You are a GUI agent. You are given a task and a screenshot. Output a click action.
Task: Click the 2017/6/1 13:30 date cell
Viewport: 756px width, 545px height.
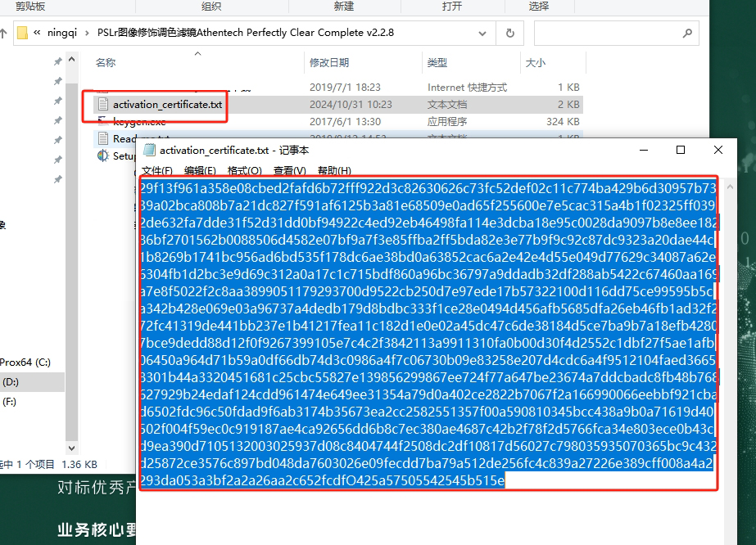345,122
